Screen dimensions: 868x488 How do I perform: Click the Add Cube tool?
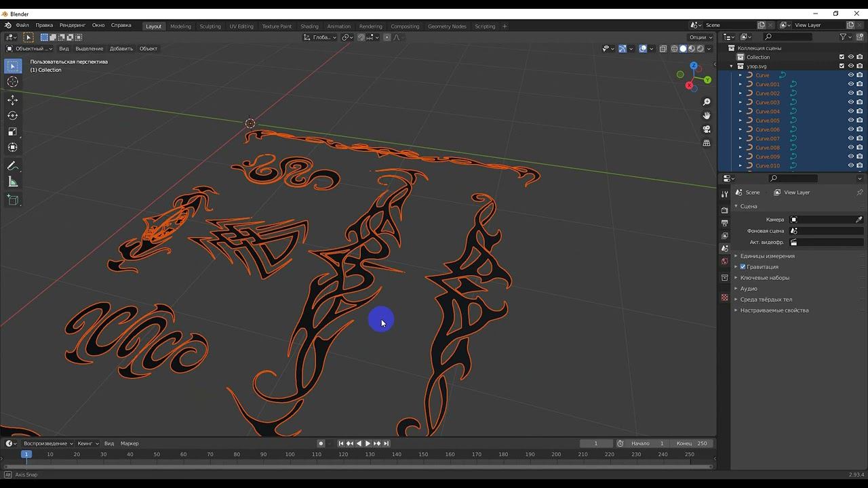pos(13,200)
